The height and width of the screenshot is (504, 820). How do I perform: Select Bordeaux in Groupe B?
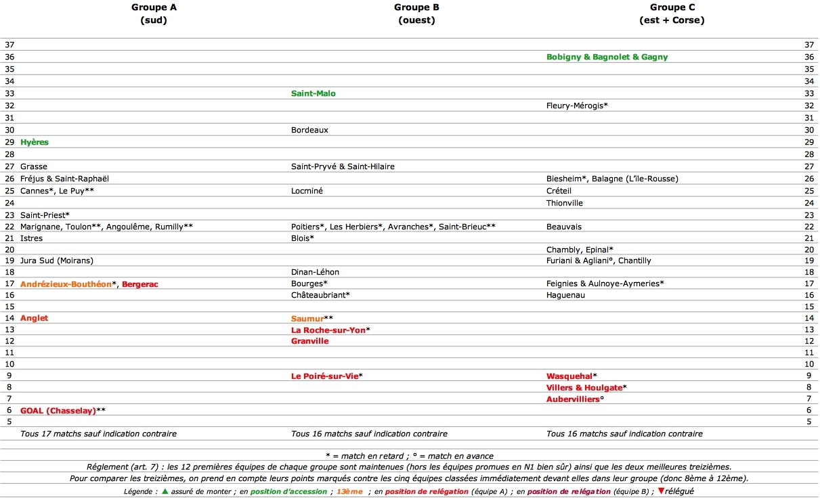click(x=309, y=130)
